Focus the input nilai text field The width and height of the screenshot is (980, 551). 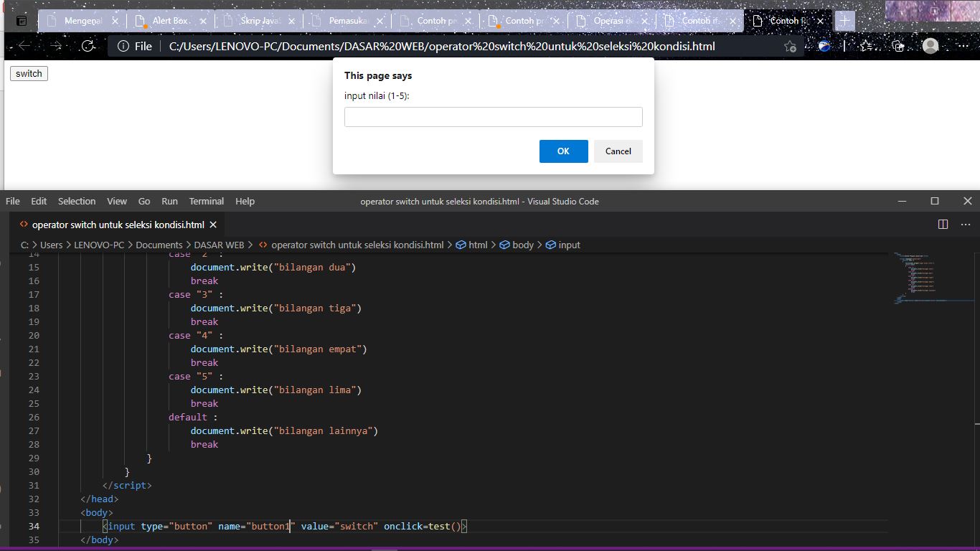coord(493,116)
